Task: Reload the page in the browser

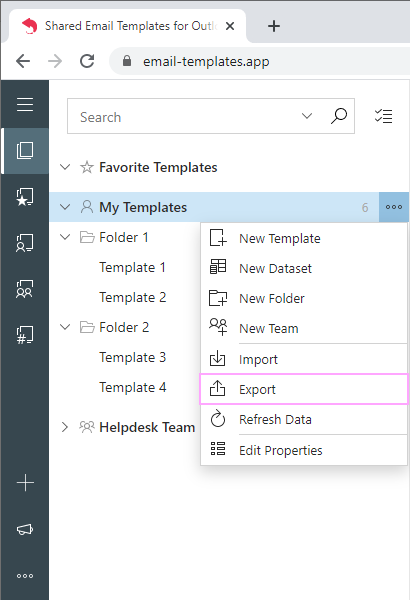Action: pos(87,61)
